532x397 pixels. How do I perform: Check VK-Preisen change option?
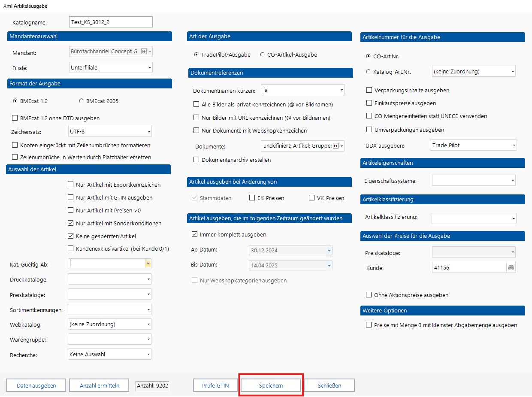pos(312,198)
